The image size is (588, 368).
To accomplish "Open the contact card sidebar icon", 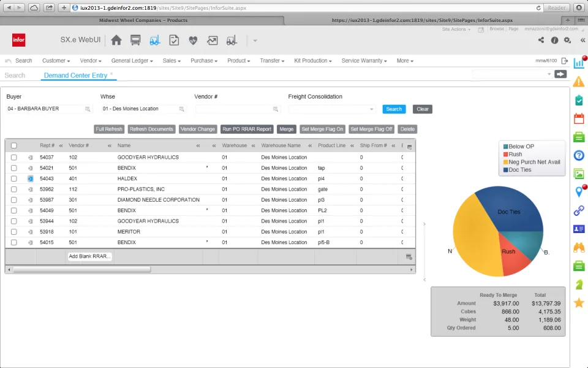I will pyautogui.click(x=579, y=229).
